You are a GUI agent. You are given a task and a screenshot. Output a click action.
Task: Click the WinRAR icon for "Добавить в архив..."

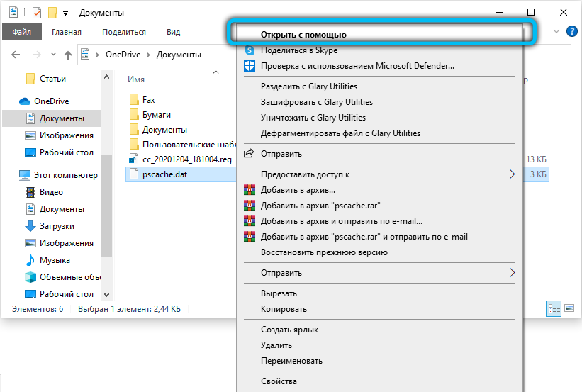249,190
